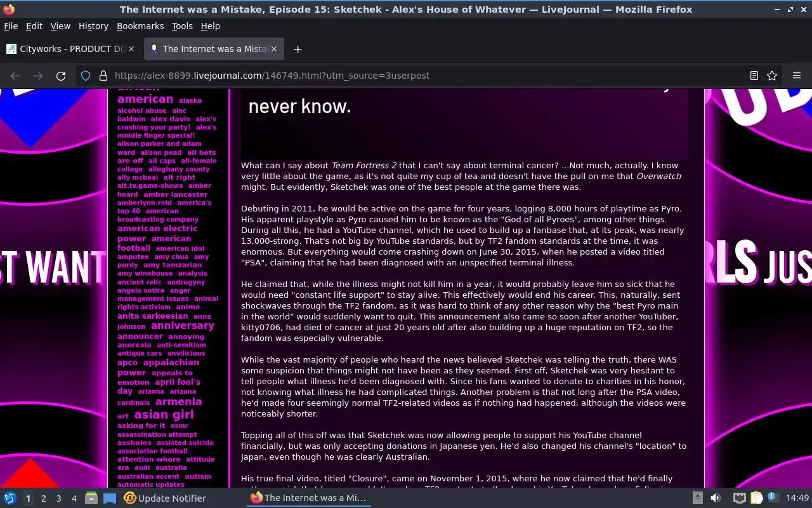Go forward one page
The image size is (812, 508).
38,76
